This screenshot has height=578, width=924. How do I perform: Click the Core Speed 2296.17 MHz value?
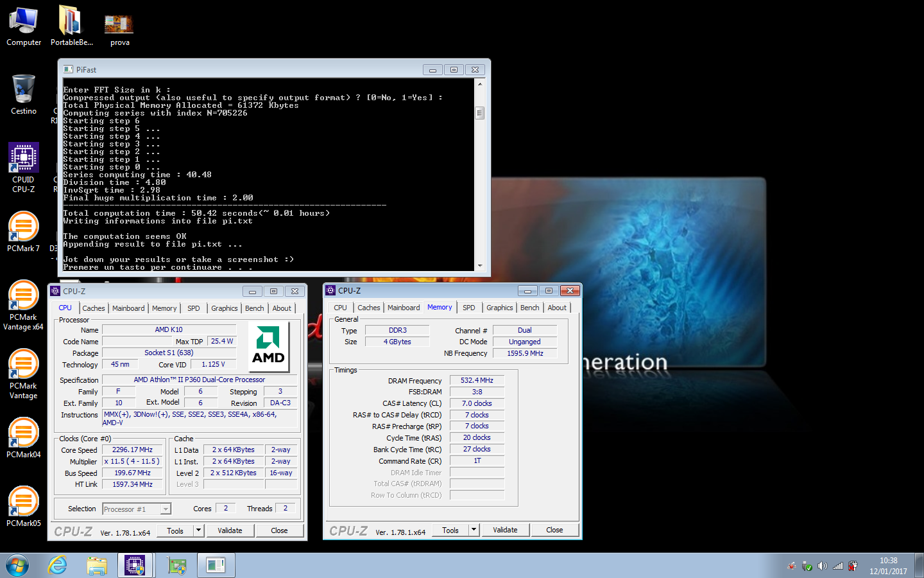(132, 450)
